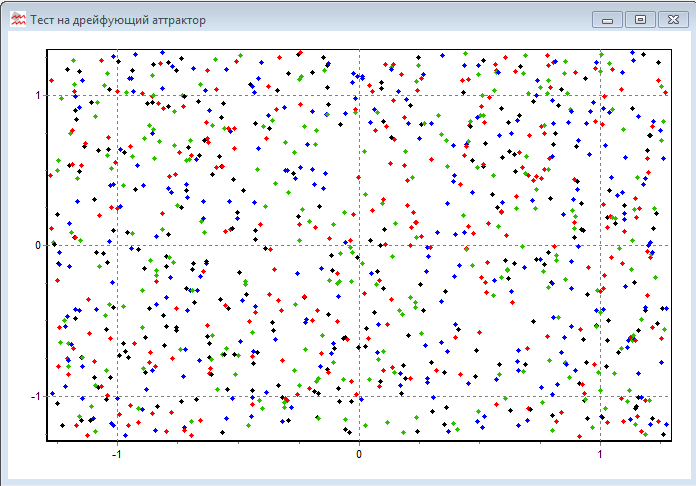The width and height of the screenshot is (696, 486).
Task: Click the y-axis label '1'
Action: tap(38, 96)
